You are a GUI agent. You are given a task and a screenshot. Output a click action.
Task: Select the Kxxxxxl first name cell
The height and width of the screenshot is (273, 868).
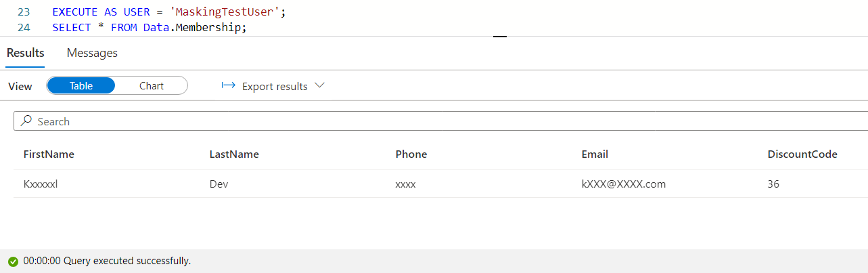tap(41, 184)
